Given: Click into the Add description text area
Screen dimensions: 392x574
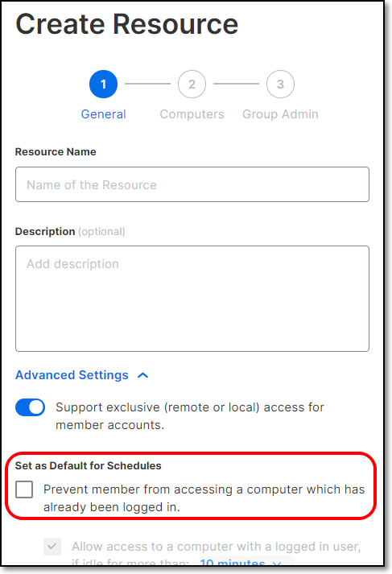Looking at the screenshot, I should [x=192, y=299].
